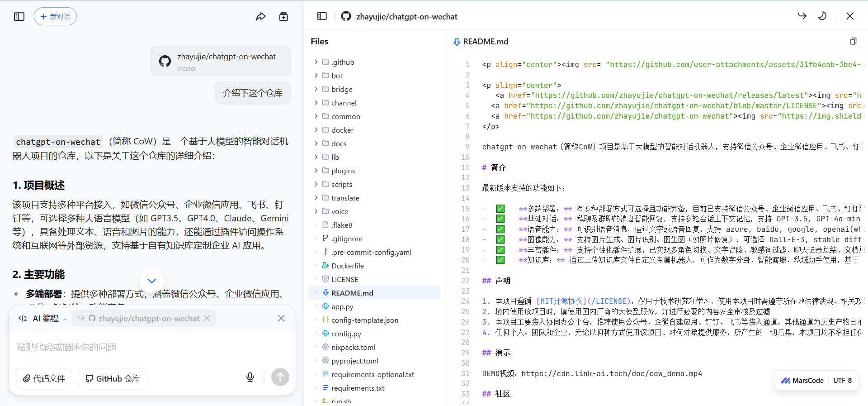868x406 pixels.
Task: Open the LICENSE file
Action: click(374, 279)
